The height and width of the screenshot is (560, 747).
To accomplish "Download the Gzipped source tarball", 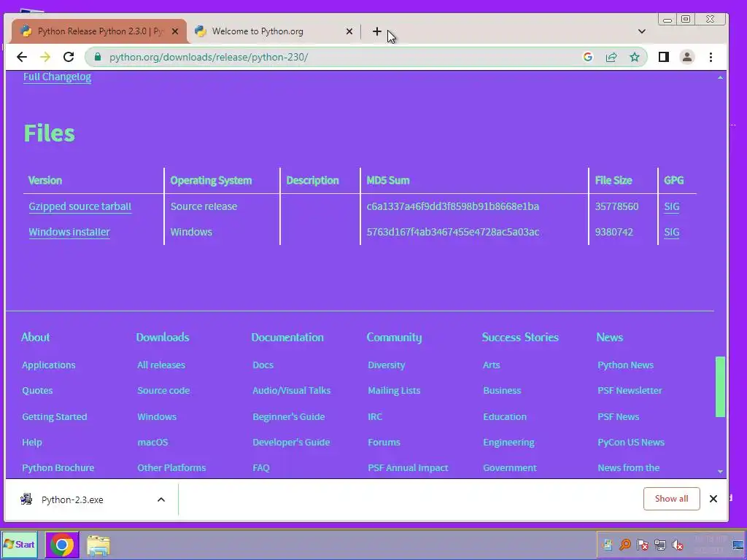I will [x=80, y=206].
